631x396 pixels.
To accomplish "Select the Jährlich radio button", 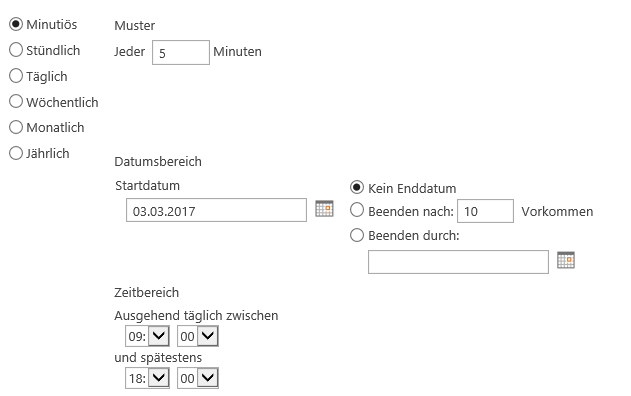I will [16, 153].
